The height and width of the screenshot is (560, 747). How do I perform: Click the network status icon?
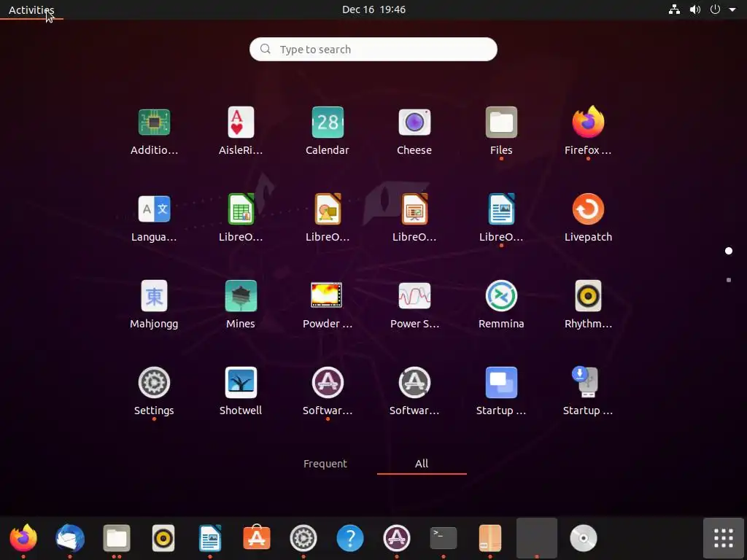tap(674, 9)
